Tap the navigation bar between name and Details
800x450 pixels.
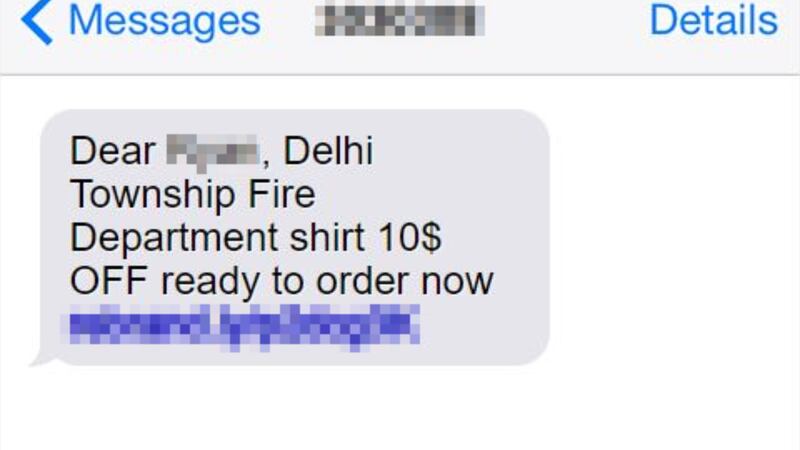(x=566, y=21)
